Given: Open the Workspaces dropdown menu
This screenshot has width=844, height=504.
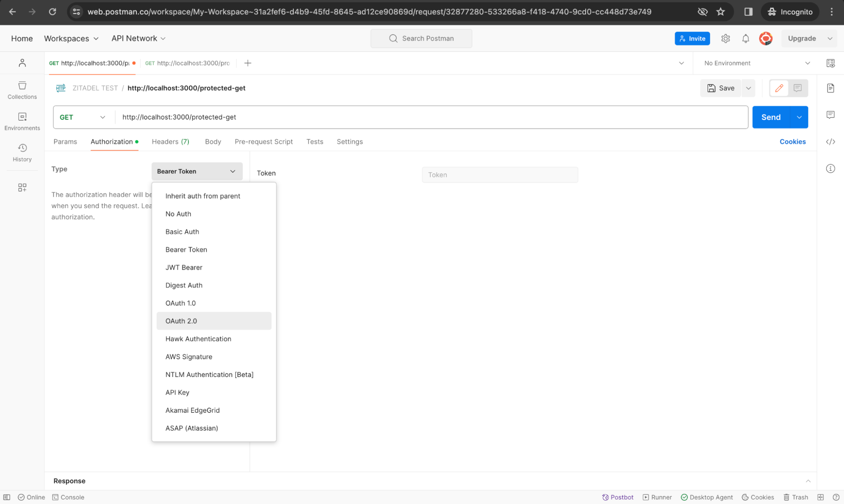Looking at the screenshot, I should [x=71, y=38].
